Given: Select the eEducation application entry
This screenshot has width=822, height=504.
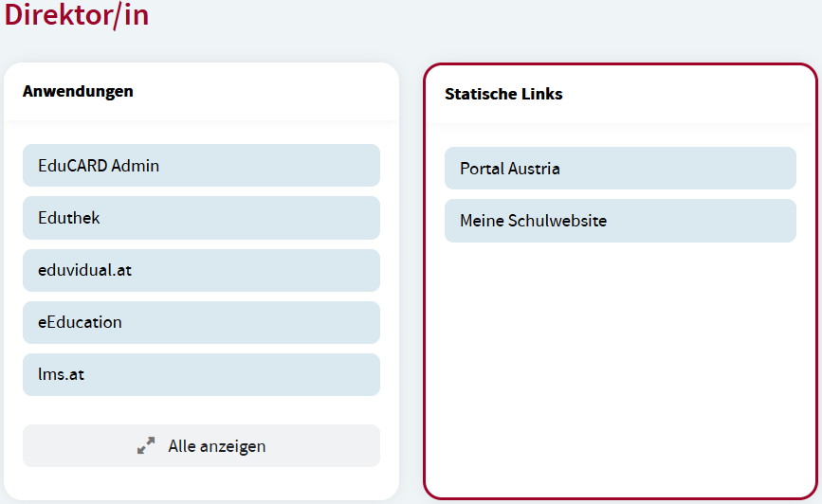Looking at the screenshot, I should (x=201, y=322).
